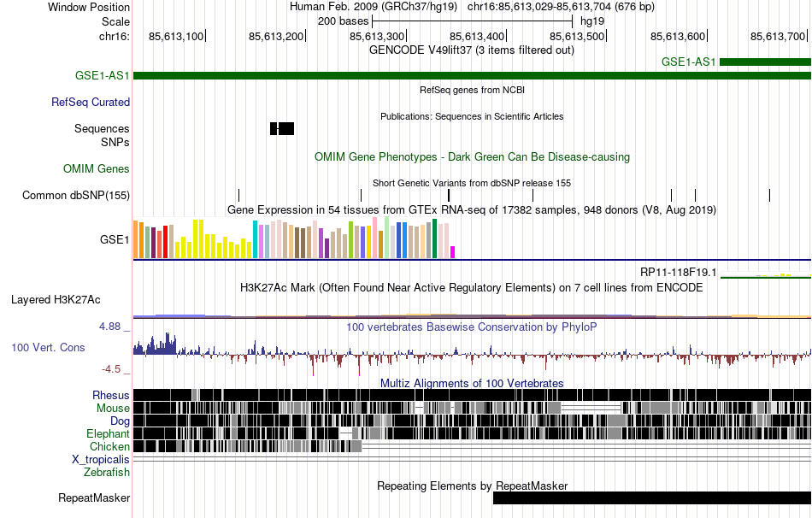Click the RefSeq genes from NCBI title

(473, 90)
